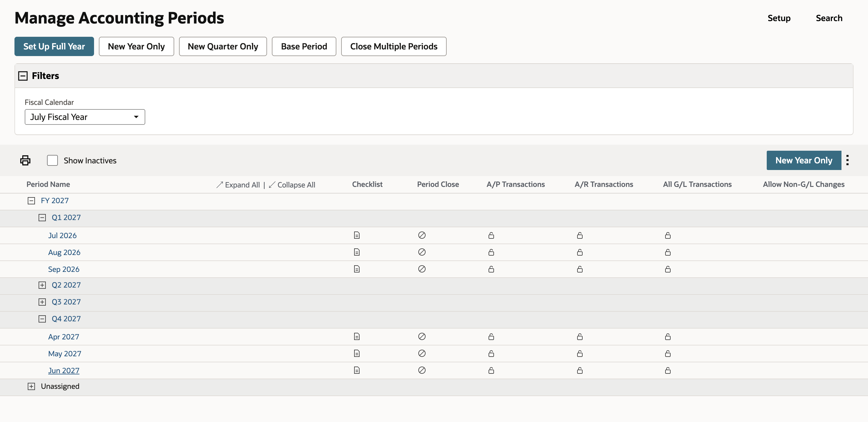
Task: Open the Fiscal Calendar dropdown
Action: point(85,117)
